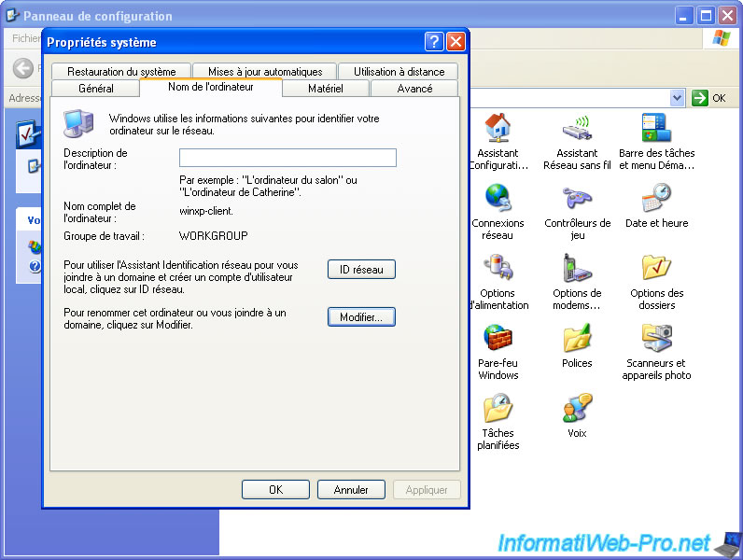Open the Fichier menu in Panneau de configuration
The image size is (743, 560).
pos(26,38)
